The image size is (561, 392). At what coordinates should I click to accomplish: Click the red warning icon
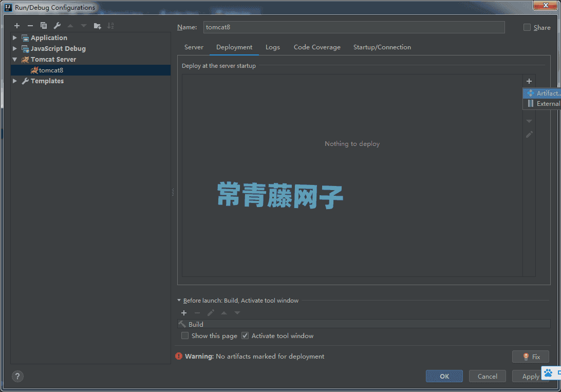[179, 356]
